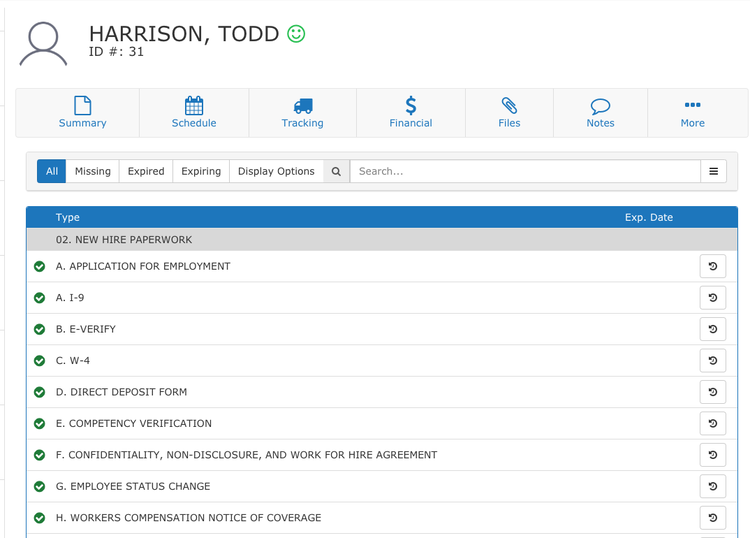Click the magnifying glass search icon
750x538 pixels.
(x=336, y=171)
